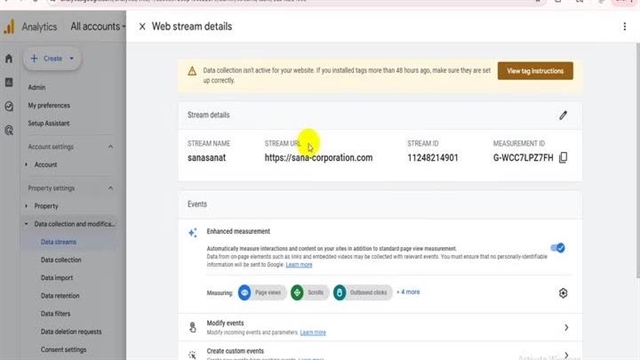Open the Create dropdown button

click(52, 58)
